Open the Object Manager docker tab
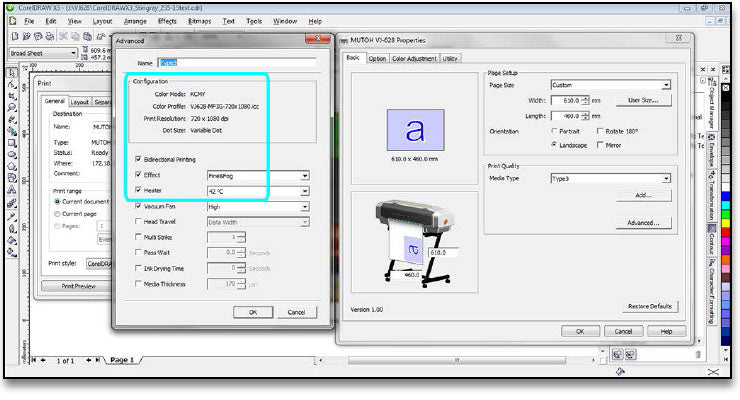The image size is (740, 400). click(712, 103)
